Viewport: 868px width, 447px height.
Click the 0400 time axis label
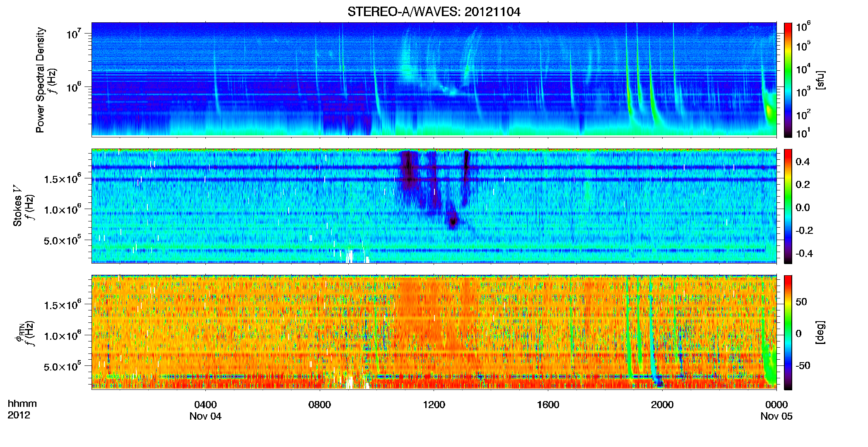(205, 405)
